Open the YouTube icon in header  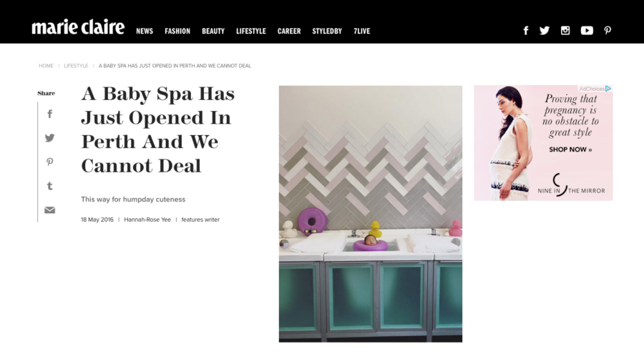pyautogui.click(x=587, y=31)
